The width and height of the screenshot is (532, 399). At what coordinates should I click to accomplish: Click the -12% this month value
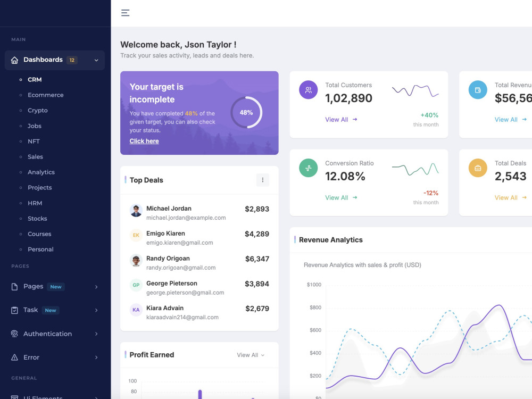click(x=431, y=193)
